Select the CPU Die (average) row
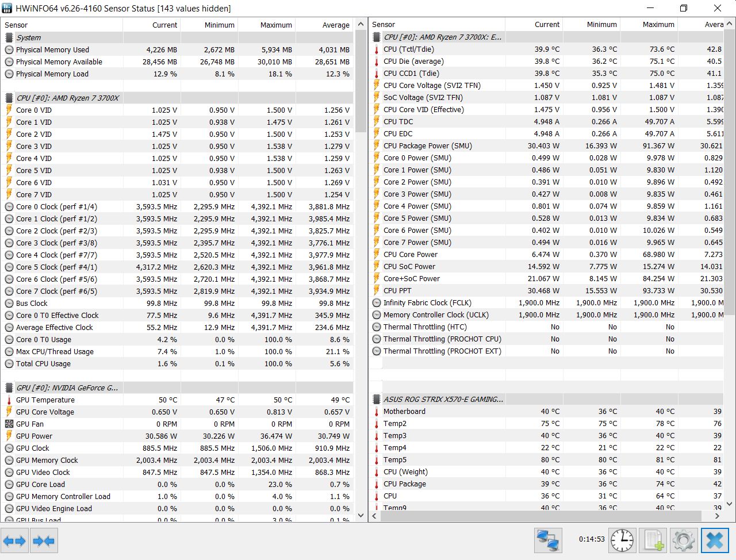Image resolution: width=736 pixels, height=560 pixels. pyautogui.click(x=546, y=61)
